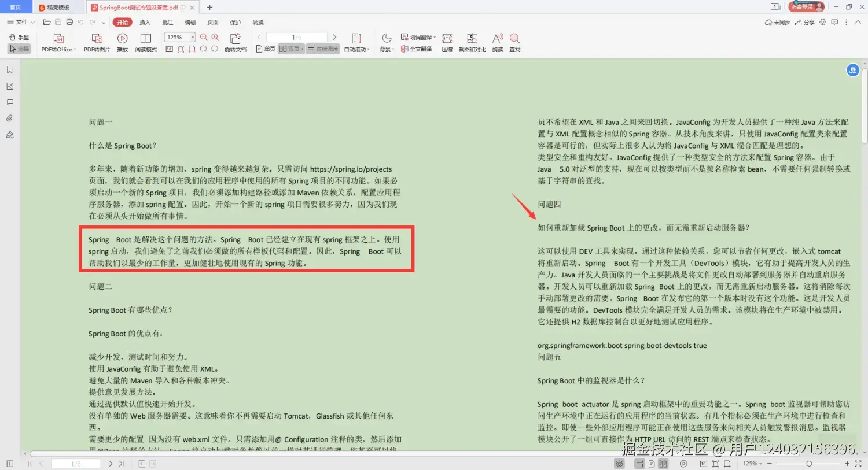This screenshot has width=868, height=470.
Task: Compress the PDF with 压缩
Action: click(447, 43)
